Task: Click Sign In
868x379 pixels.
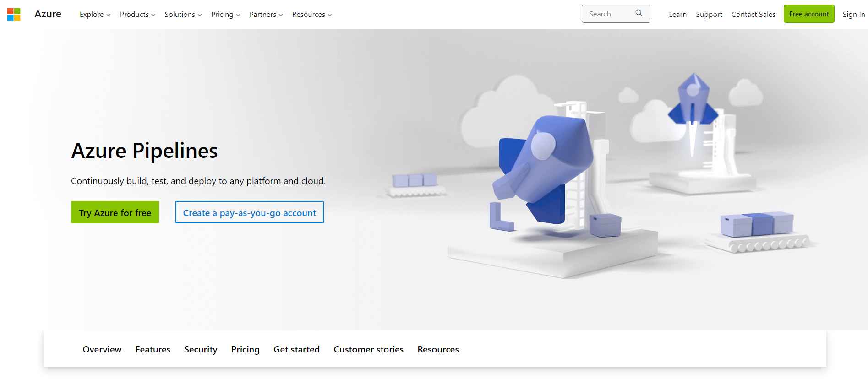Action: pyautogui.click(x=853, y=15)
